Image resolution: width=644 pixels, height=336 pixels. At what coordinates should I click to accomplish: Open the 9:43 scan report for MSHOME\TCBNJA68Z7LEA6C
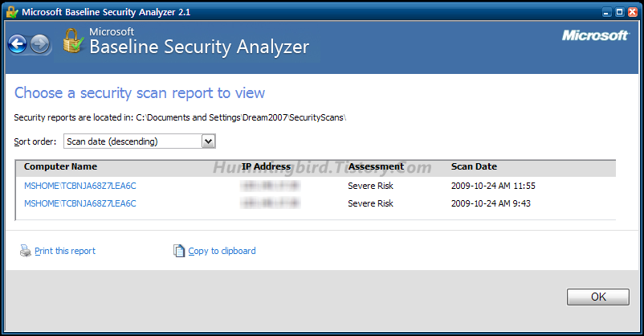[x=80, y=203]
